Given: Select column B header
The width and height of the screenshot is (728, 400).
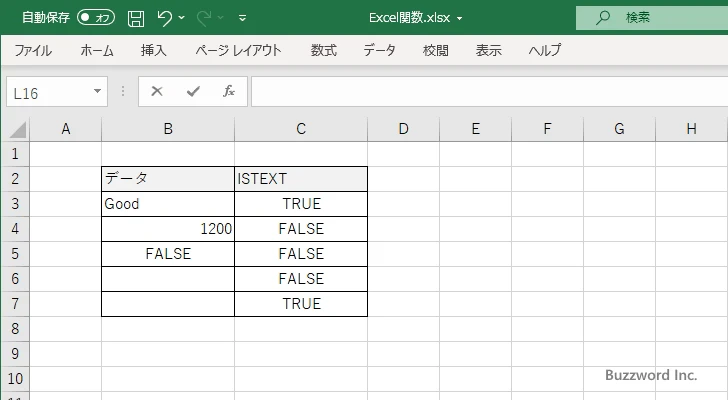Looking at the screenshot, I should pyautogui.click(x=168, y=129).
